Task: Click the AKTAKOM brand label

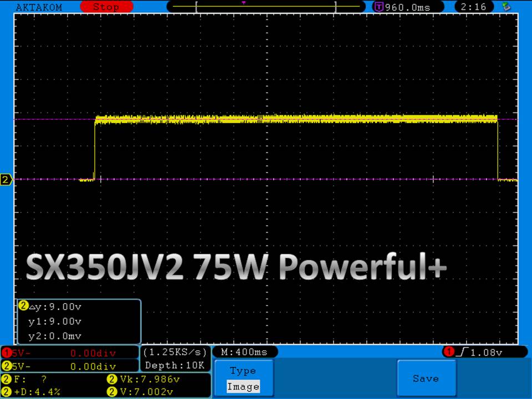Action: 39,7
